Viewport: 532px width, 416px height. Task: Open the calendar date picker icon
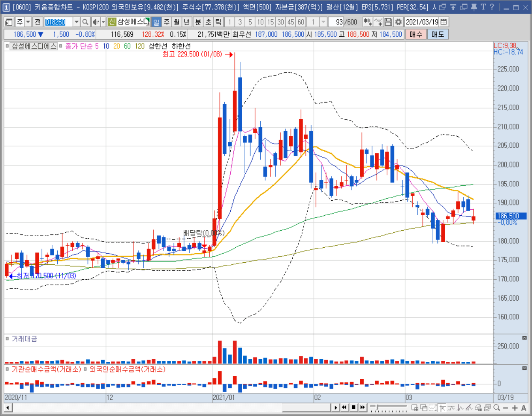point(444,22)
